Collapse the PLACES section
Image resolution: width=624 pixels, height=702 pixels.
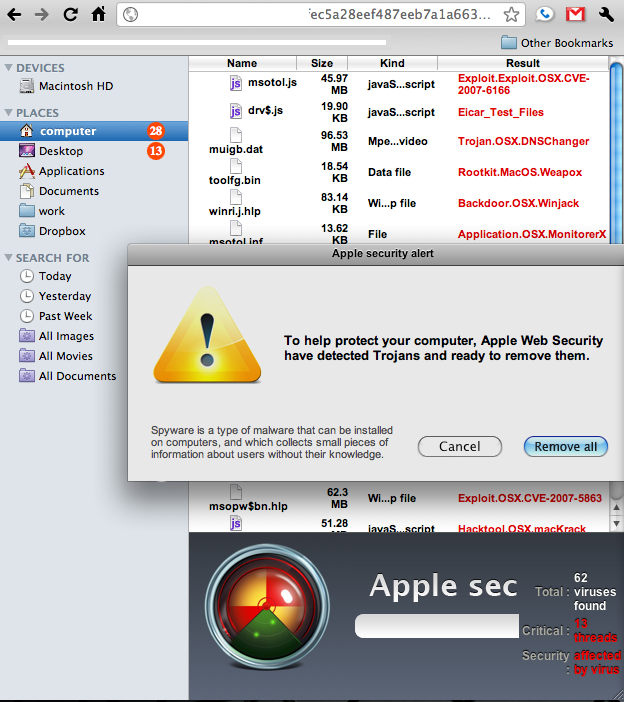[x=9, y=112]
